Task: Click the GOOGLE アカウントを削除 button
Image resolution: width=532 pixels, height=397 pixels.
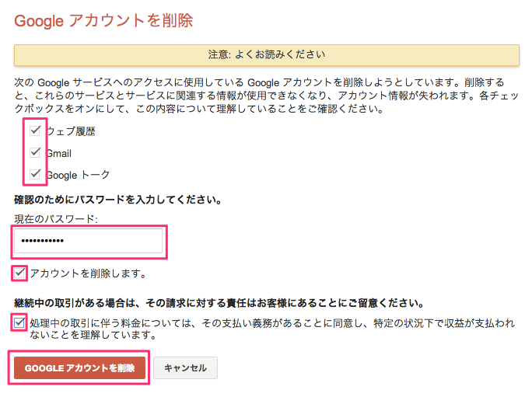Action: [79, 367]
